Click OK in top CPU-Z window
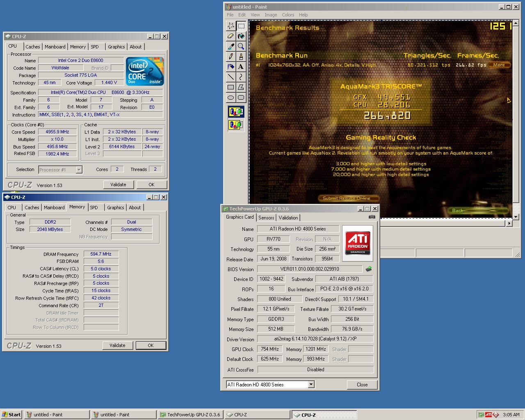Viewport: 525px width, 420px height. point(151,185)
